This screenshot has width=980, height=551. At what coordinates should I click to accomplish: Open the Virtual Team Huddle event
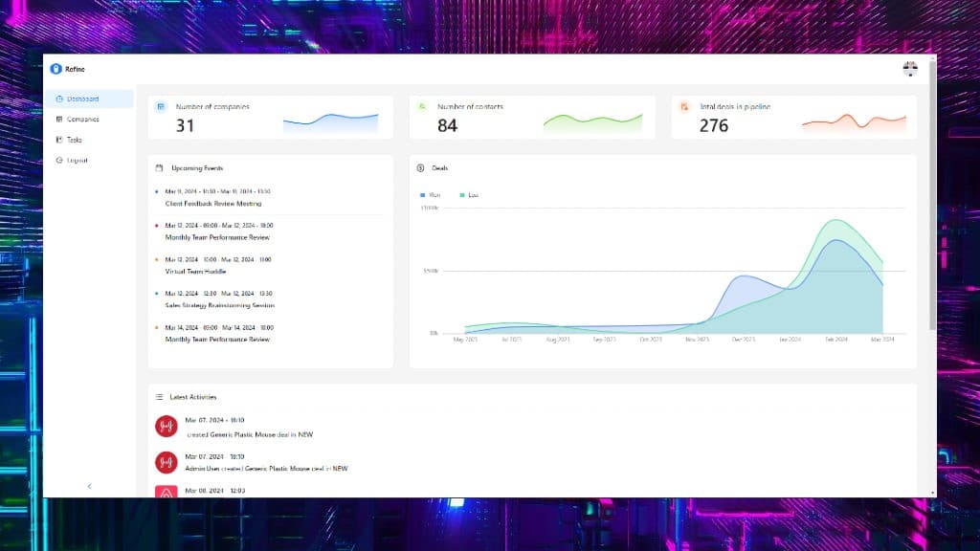click(195, 272)
